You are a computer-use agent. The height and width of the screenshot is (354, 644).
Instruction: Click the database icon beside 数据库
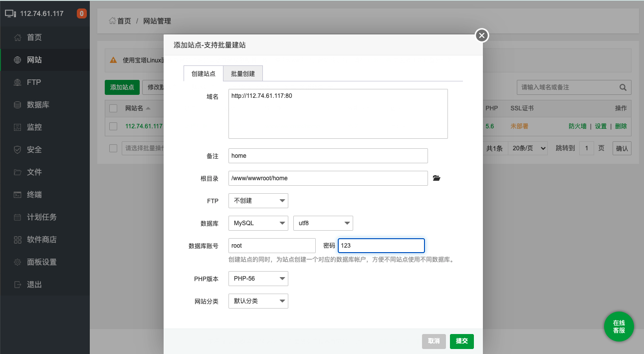17,105
